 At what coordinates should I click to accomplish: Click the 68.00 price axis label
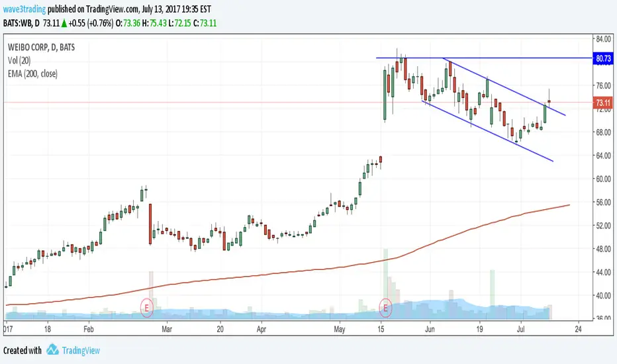click(603, 132)
